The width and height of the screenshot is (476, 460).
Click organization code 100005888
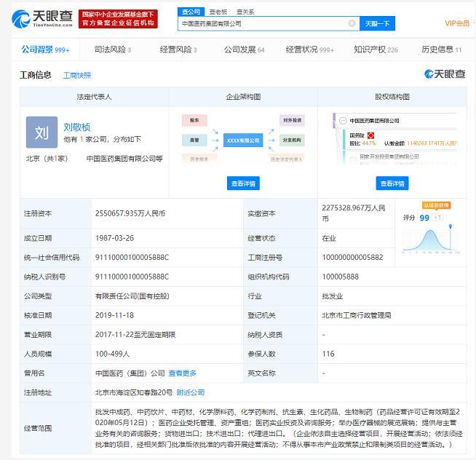click(x=341, y=277)
